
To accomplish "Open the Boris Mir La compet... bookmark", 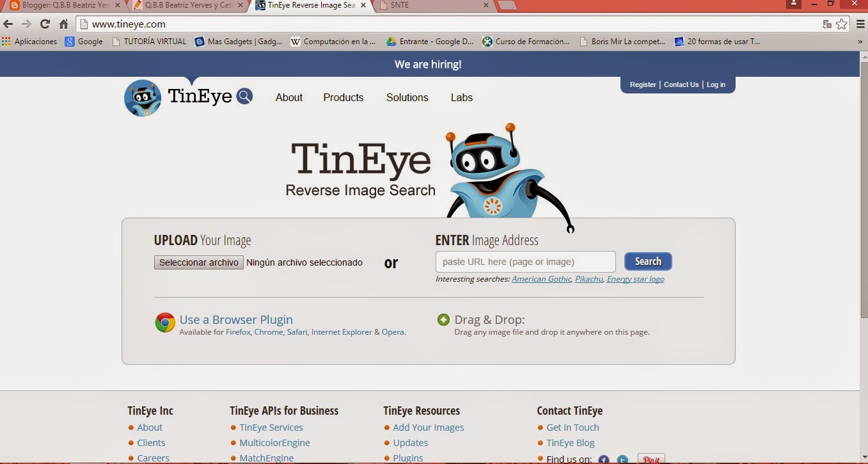I will [x=622, y=42].
